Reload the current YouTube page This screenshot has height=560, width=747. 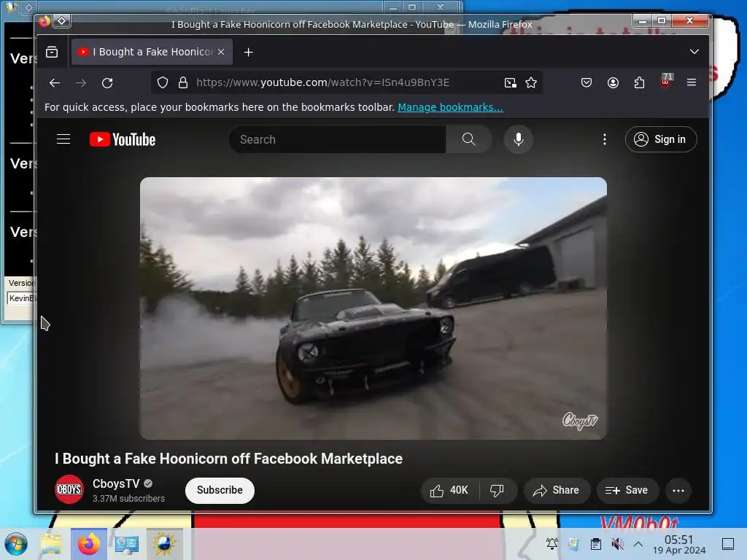pyautogui.click(x=107, y=83)
